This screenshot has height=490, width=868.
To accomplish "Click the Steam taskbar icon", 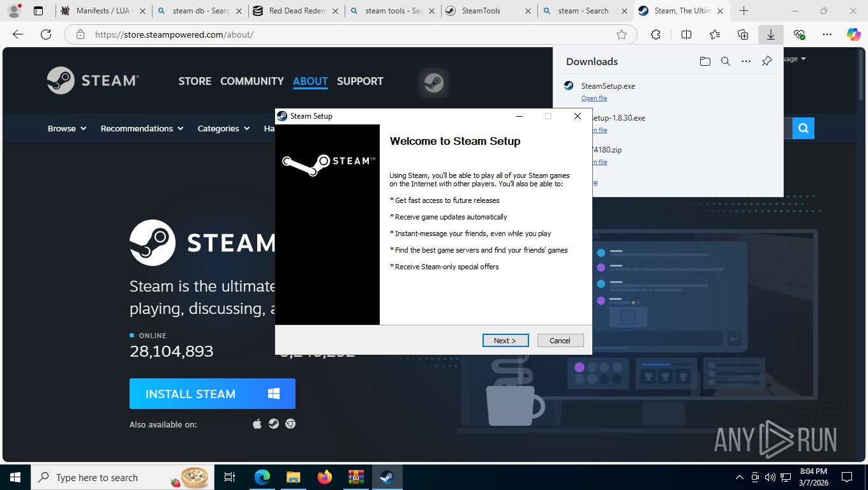I will click(x=387, y=477).
